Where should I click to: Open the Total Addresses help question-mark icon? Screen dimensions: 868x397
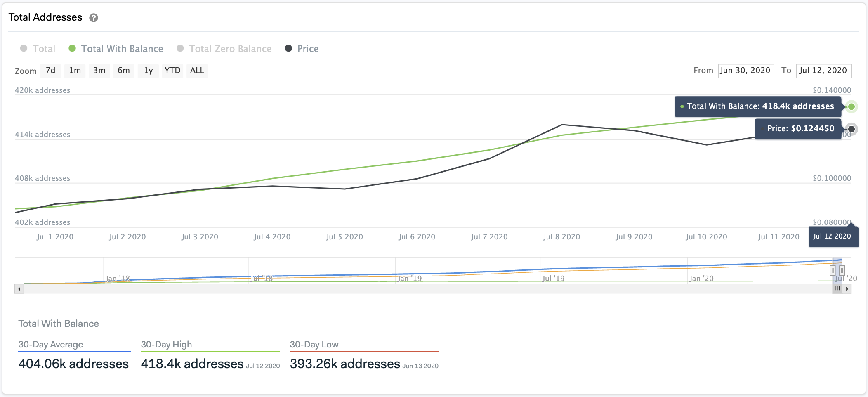click(x=94, y=18)
